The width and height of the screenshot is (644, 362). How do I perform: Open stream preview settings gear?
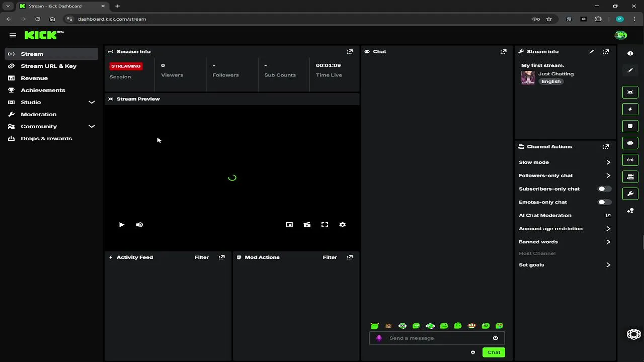(x=343, y=225)
